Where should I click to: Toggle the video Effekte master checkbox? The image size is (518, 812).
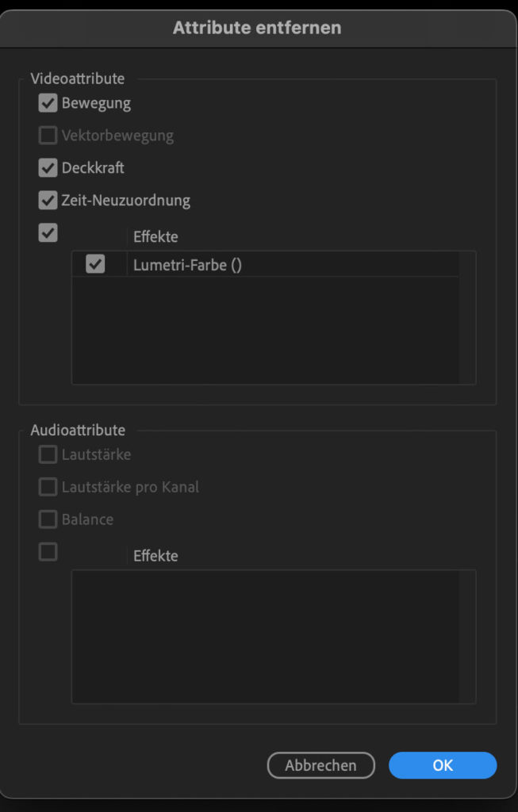[x=48, y=233]
